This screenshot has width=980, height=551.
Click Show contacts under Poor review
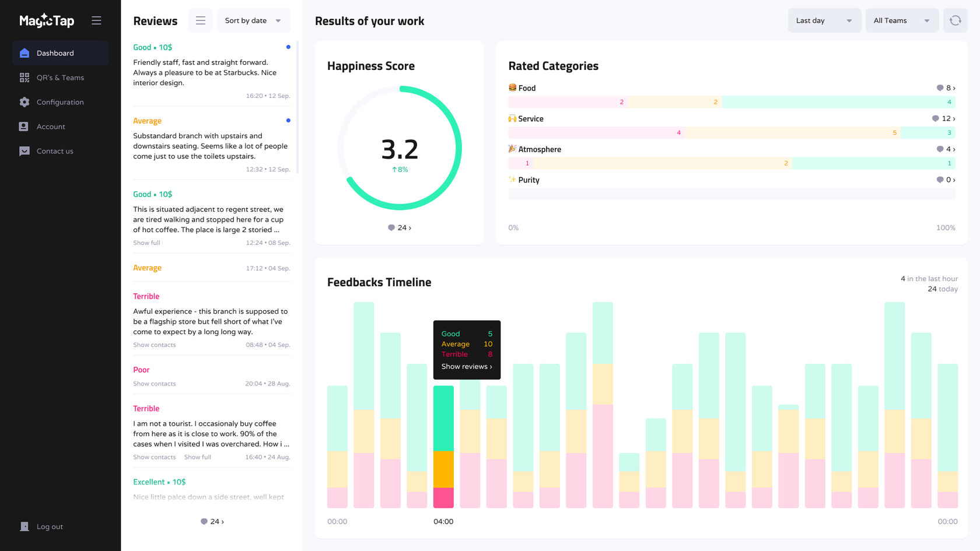[155, 384]
